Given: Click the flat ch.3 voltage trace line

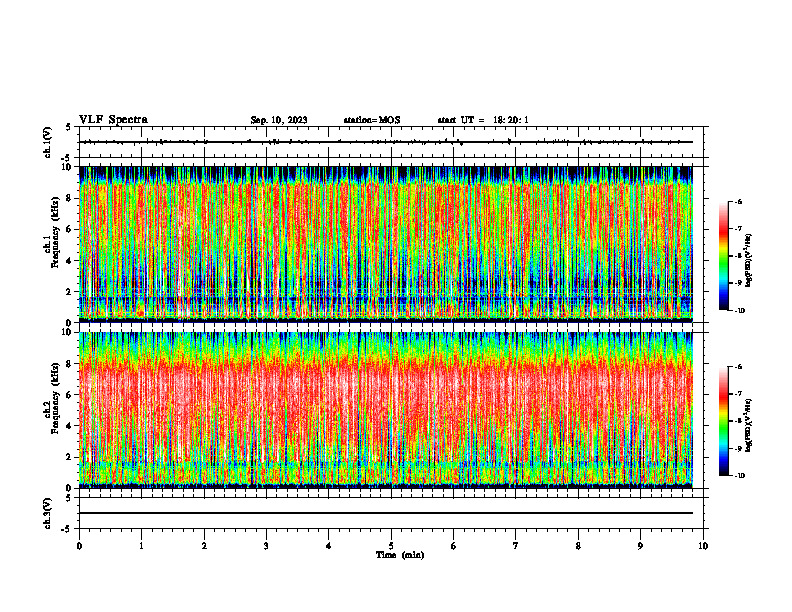Looking at the screenshot, I should (x=386, y=513).
